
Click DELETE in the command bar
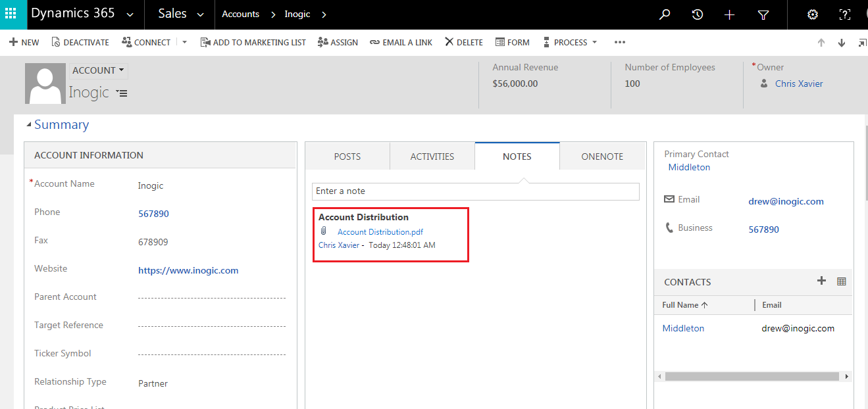coord(464,42)
